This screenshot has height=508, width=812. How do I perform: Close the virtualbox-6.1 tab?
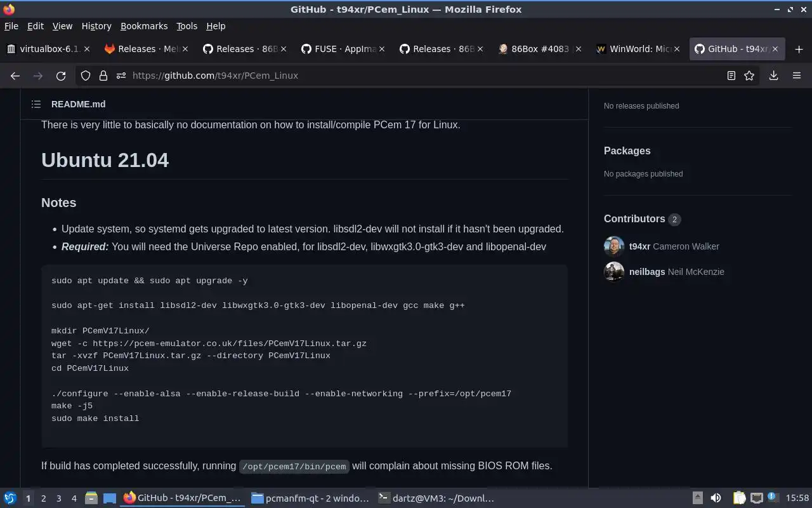(87, 49)
